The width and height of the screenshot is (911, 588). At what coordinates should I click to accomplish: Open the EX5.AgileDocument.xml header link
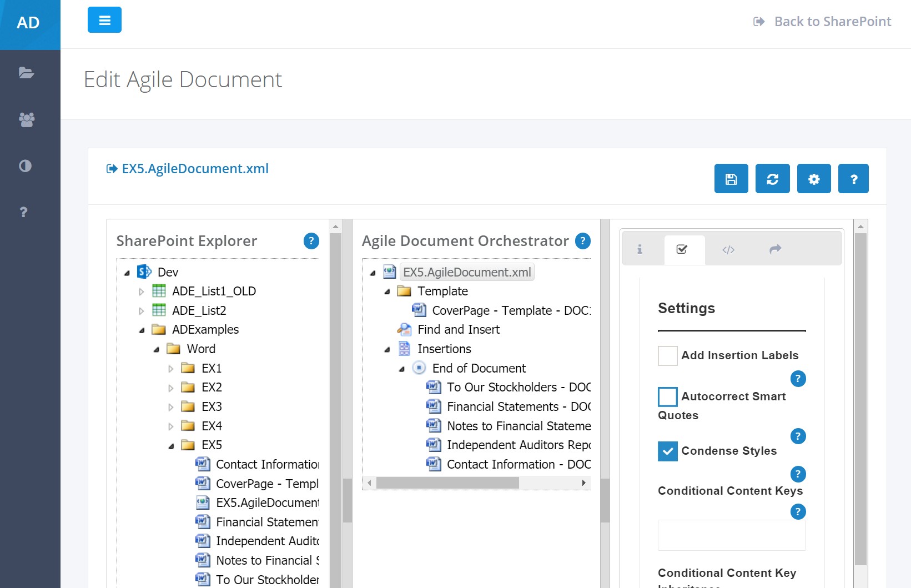pyautogui.click(x=188, y=169)
